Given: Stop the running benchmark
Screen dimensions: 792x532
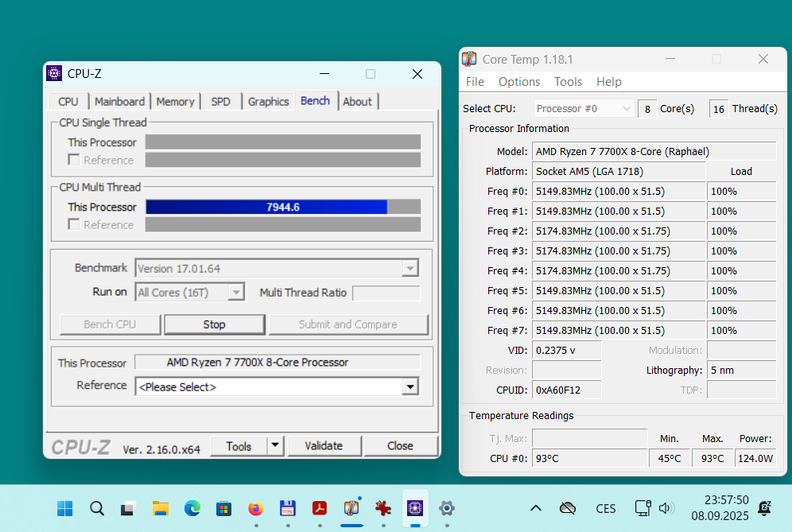Looking at the screenshot, I should click(214, 324).
